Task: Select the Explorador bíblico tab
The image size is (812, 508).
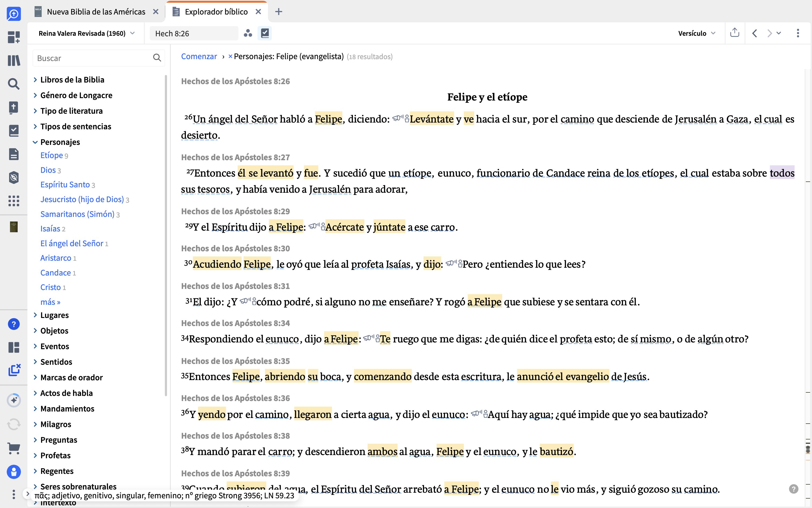Action: [x=216, y=12]
